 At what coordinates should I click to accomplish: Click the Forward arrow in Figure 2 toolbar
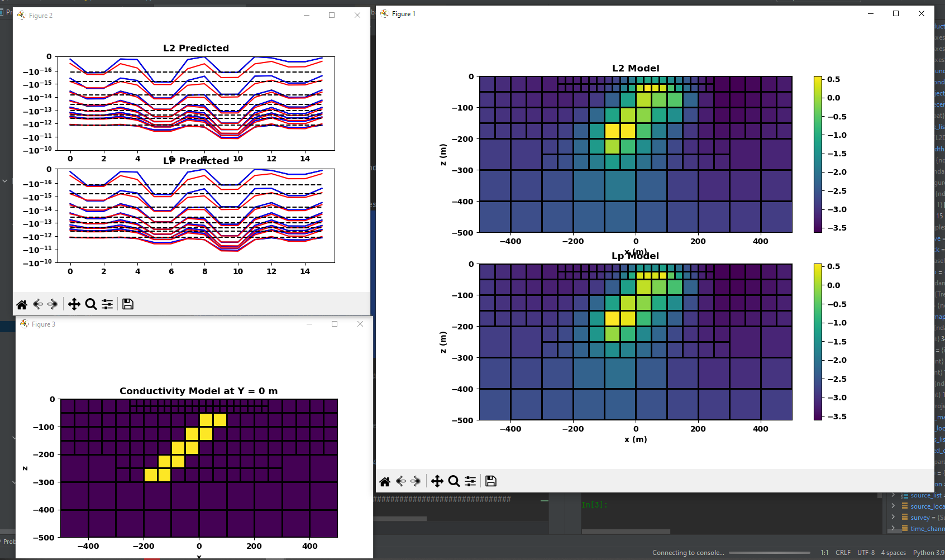click(x=53, y=304)
